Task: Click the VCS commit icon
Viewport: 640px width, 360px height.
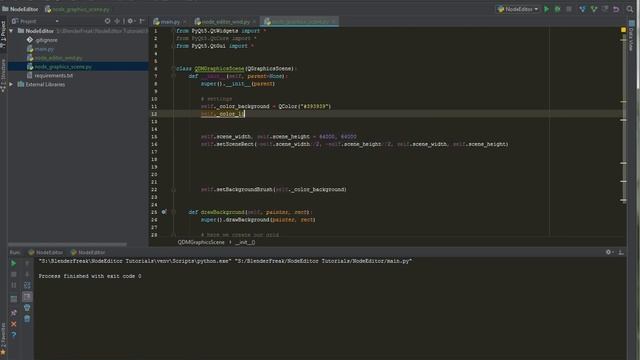Action: [594, 9]
